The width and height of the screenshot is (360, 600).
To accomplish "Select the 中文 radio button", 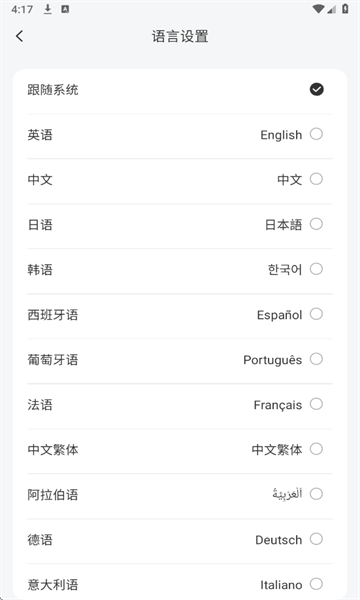I will pos(316,179).
